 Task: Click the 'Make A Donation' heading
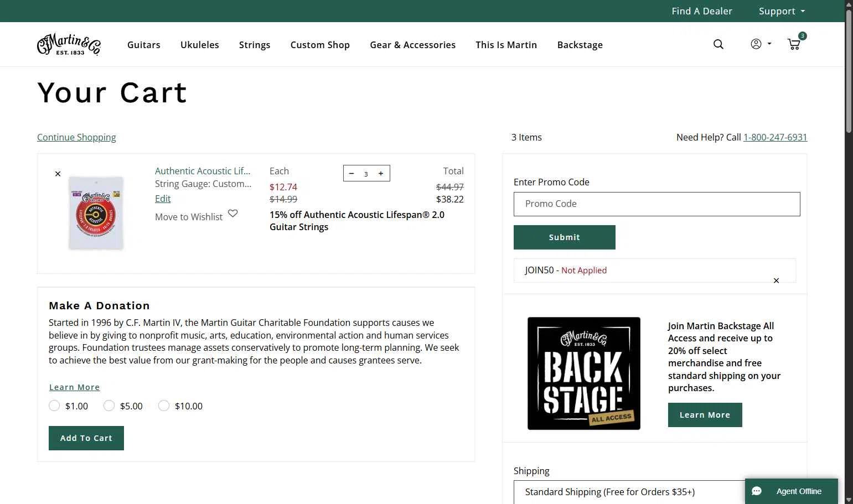point(99,305)
